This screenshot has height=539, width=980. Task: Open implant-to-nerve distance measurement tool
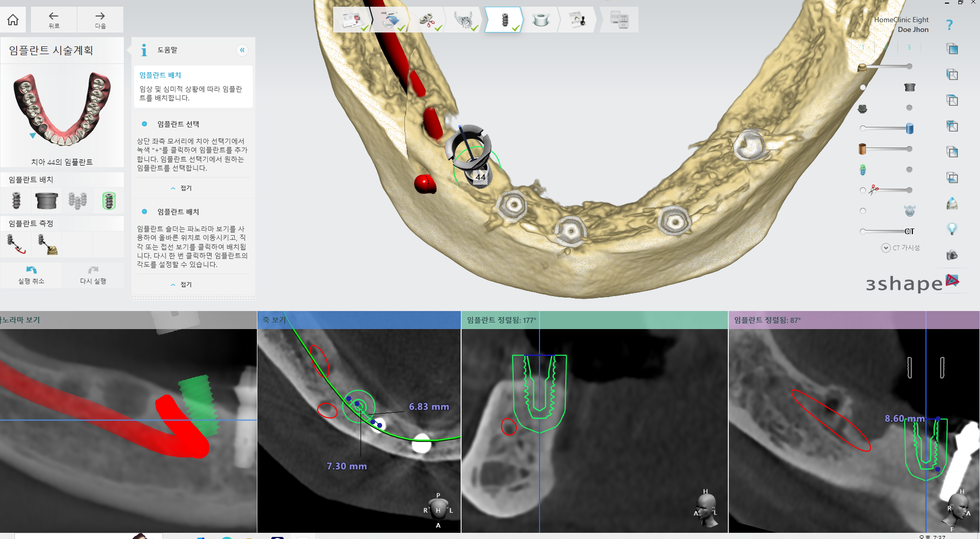(16, 244)
